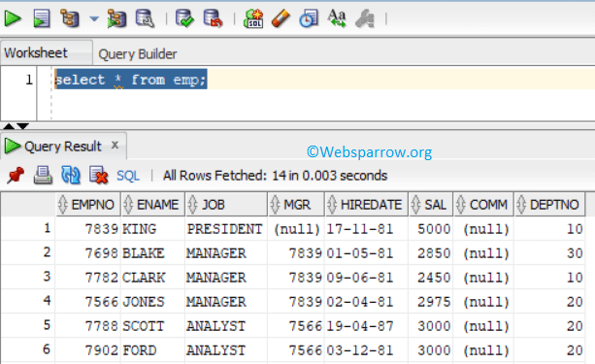This screenshot has width=595, height=364.
Task: Click the Refresh results icon
Action: (x=71, y=176)
